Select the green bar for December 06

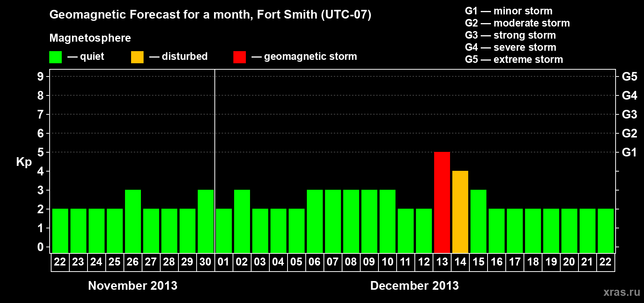[315, 221]
